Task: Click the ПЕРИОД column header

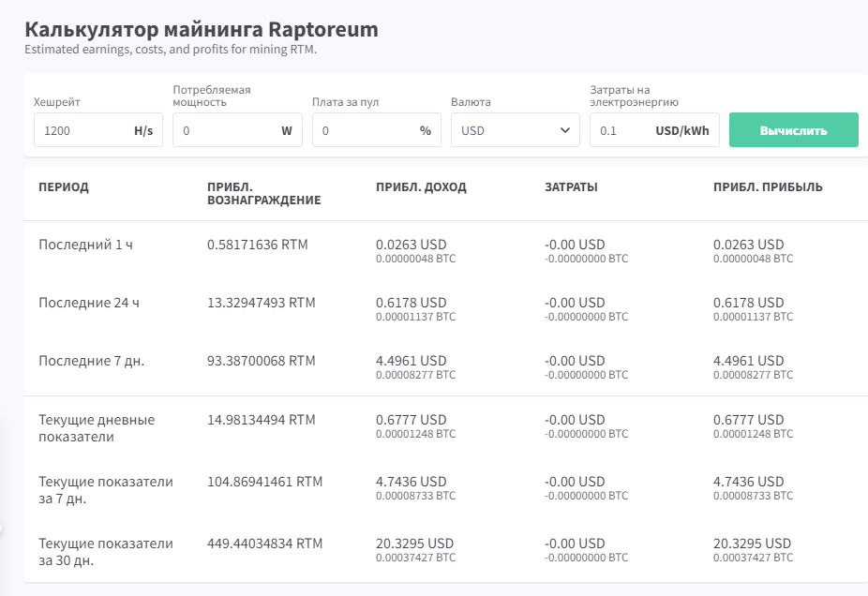Action: click(64, 187)
